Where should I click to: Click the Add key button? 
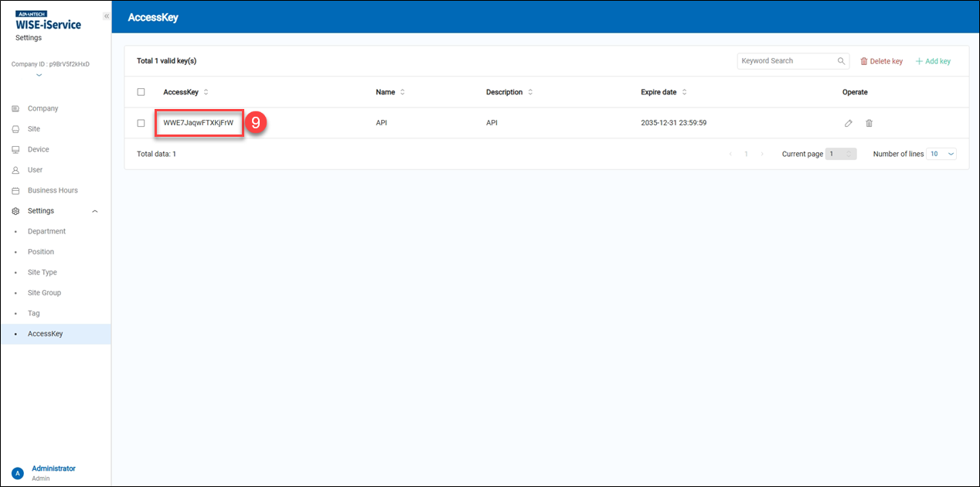(933, 60)
